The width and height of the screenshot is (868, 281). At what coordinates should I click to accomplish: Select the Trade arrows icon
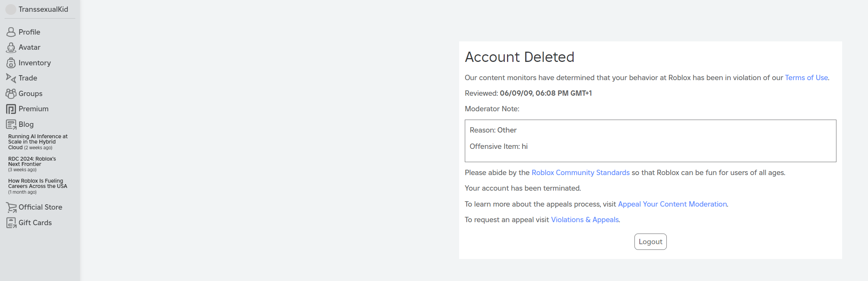[x=11, y=78]
